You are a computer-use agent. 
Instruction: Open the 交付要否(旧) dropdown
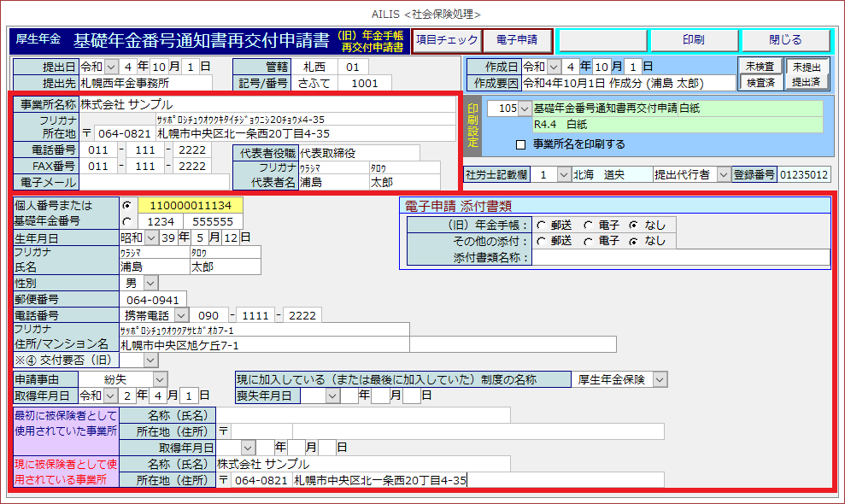(150, 360)
